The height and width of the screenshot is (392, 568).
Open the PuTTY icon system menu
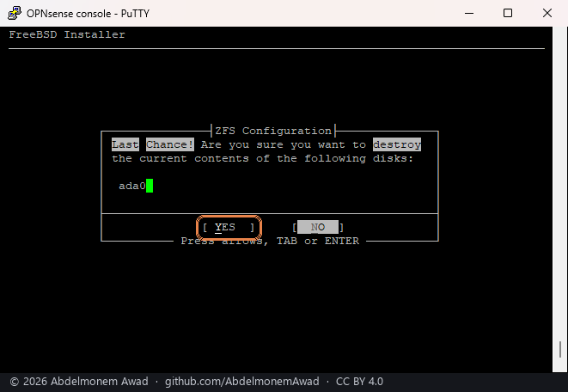tap(14, 13)
